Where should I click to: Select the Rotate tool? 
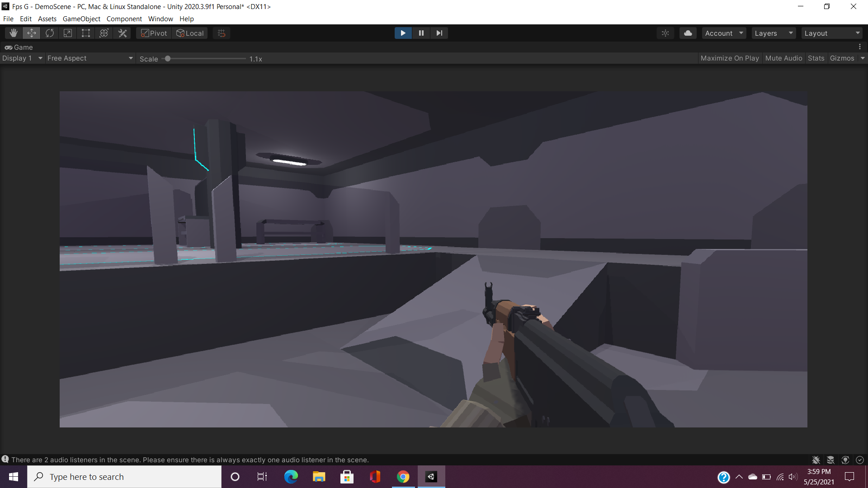pyautogui.click(x=50, y=33)
